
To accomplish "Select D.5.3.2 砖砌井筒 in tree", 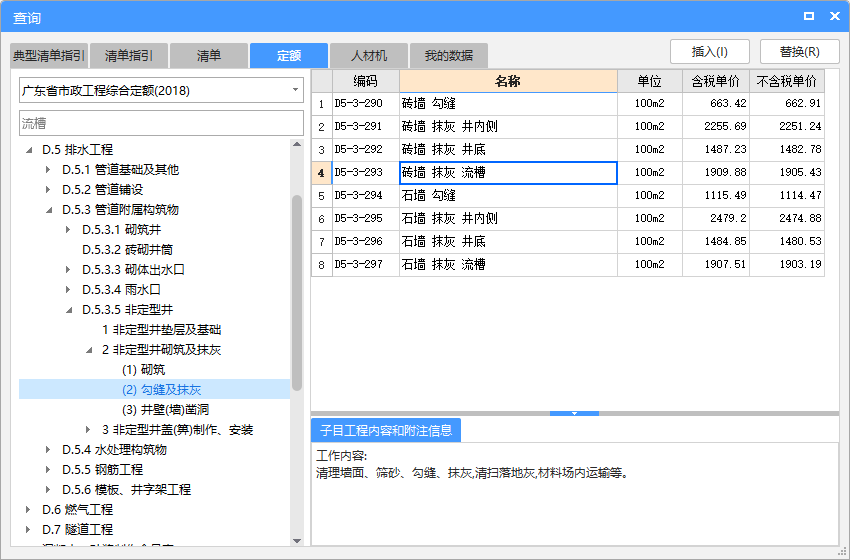I will point(127,250).
